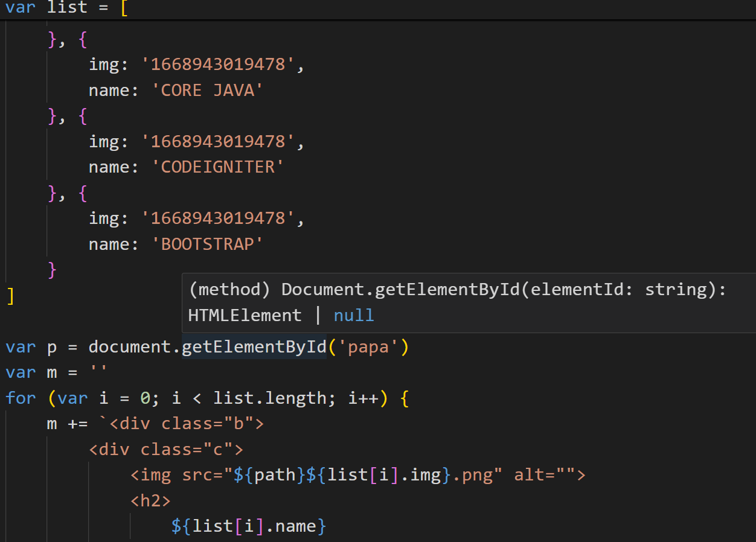Click the getElementById method name in code
The image size is (756, 542).
(254, 347)
